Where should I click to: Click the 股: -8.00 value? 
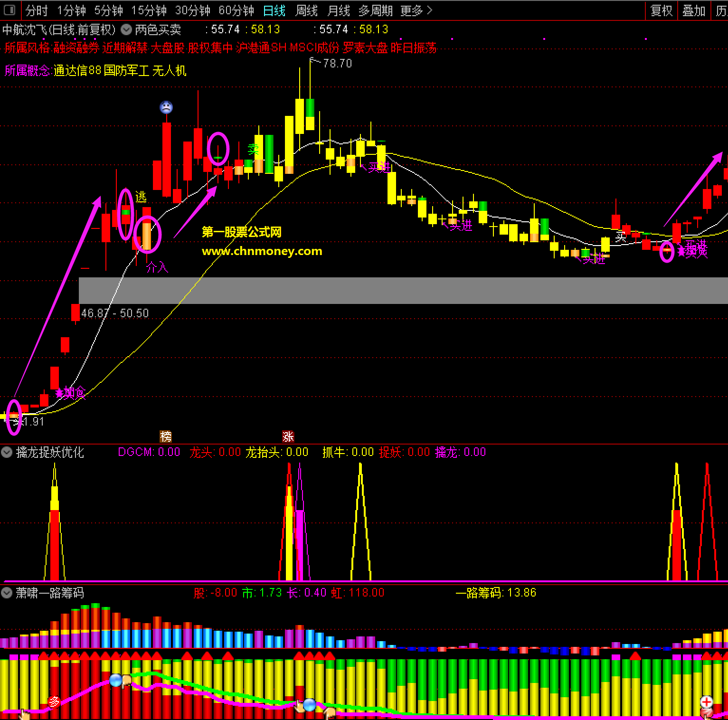coord(215,593)
